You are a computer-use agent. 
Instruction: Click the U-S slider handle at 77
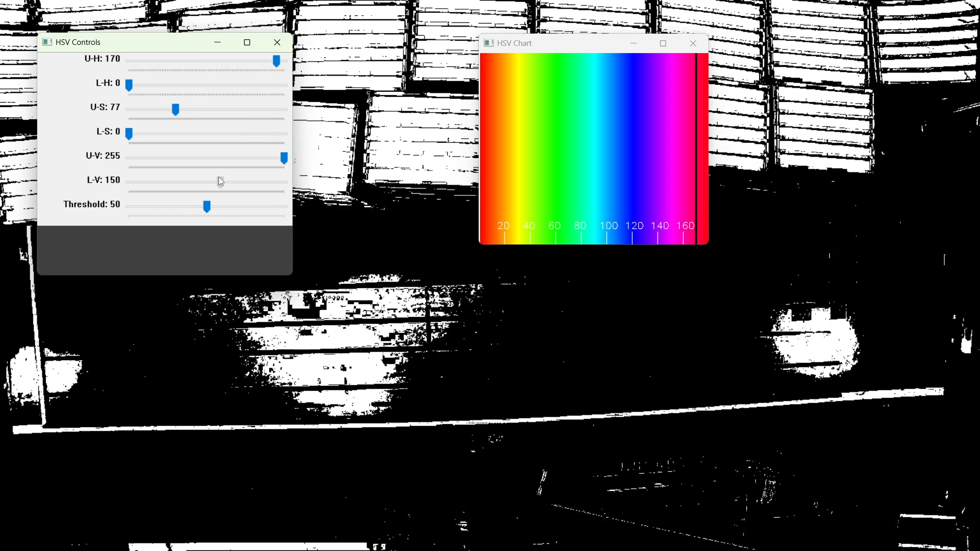[x=176, y=110]
